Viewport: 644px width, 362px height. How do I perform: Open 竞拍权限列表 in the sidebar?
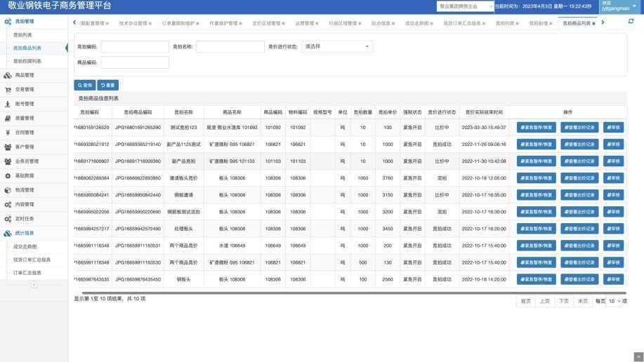[27, 61]
